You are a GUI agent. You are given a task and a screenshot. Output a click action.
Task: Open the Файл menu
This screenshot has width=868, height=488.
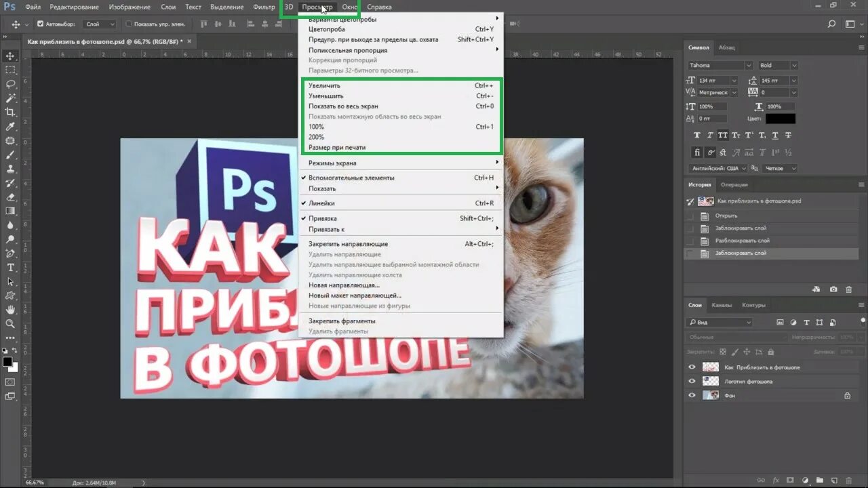[33, 7]
